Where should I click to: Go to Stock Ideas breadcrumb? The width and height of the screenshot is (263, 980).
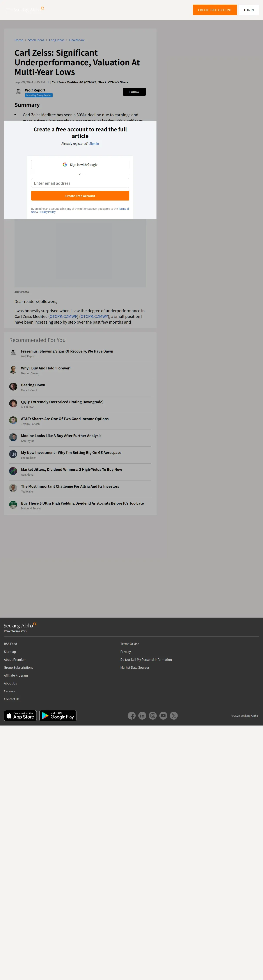tap(36, 40)
